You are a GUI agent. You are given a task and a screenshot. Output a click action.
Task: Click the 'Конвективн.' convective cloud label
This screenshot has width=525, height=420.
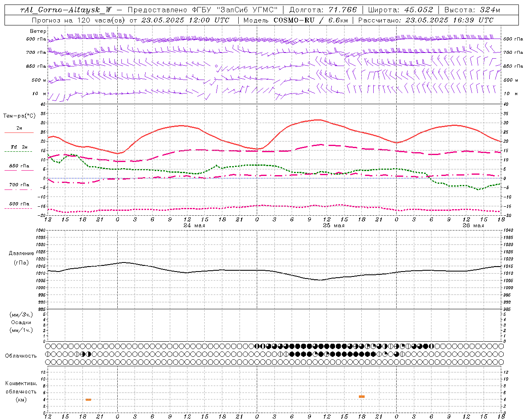[x=21, y=383]
